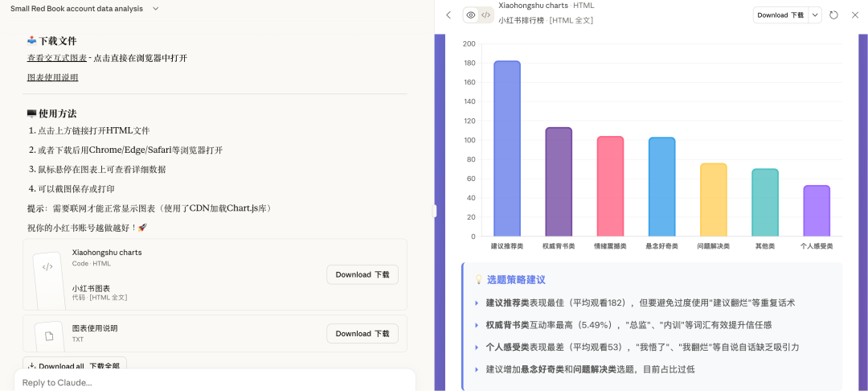Screen dimensions: 868x391
Task: Click the TXT document file icon
Action: pos(49,335)
